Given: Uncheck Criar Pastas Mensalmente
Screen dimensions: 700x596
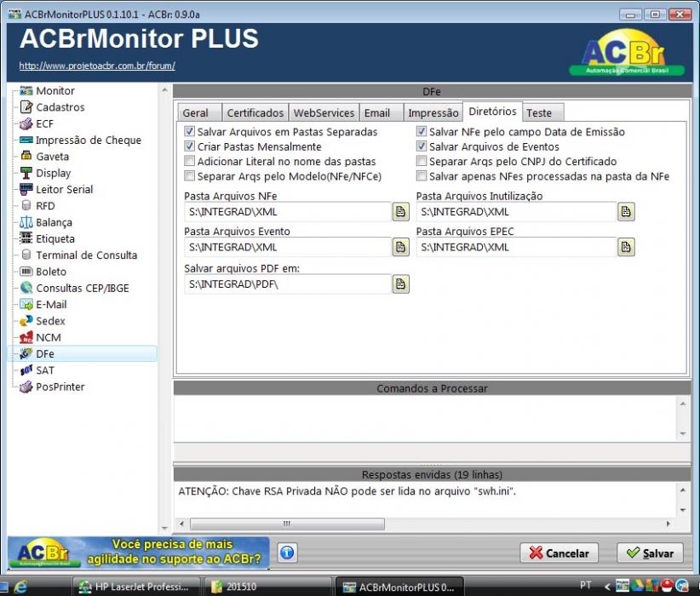Looking at the screenshot, I should coord(189,146).
